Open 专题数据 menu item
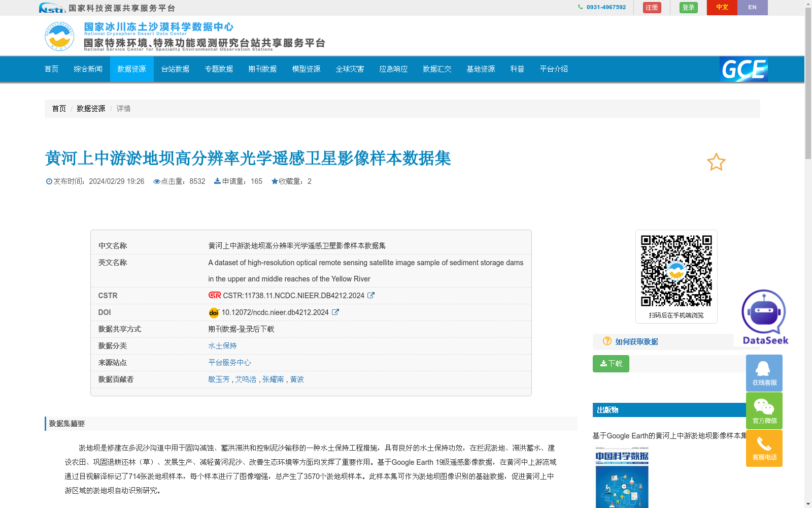This screenshot has width=812, height=508. pos(219,69)
